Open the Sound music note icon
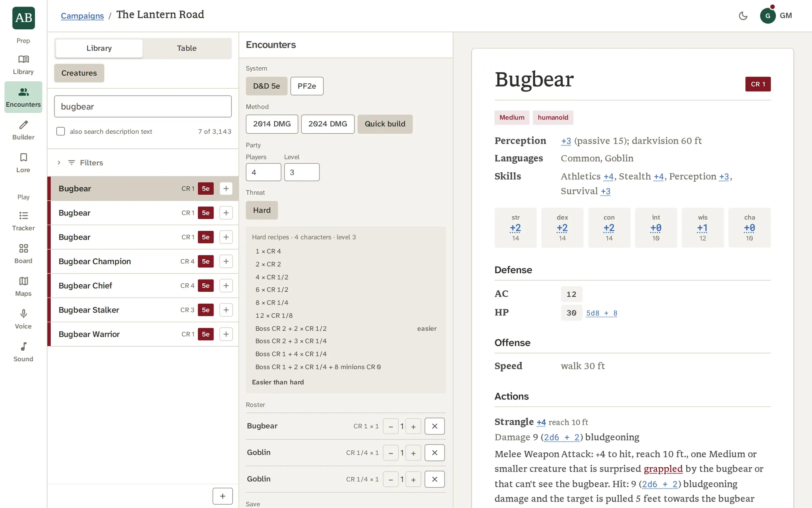Viewport: 812px width, 508px height. pyautogui.click(x=23, y=352)
